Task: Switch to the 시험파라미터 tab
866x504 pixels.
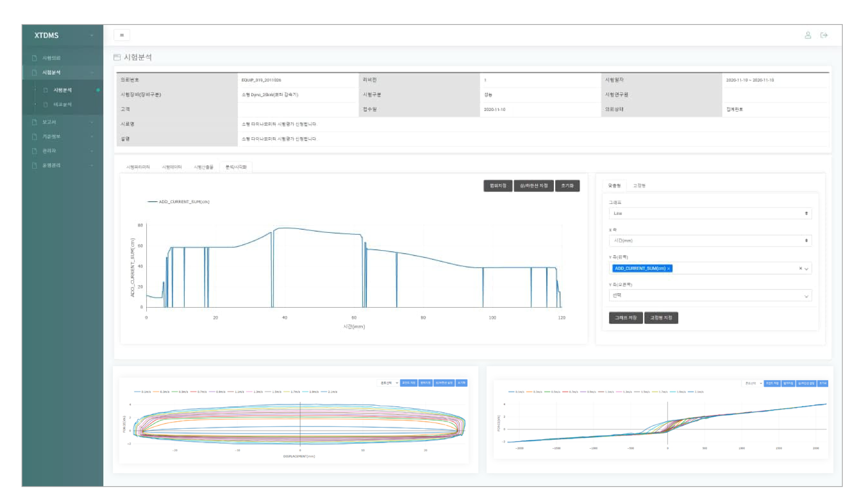Action: click(138, 167)
